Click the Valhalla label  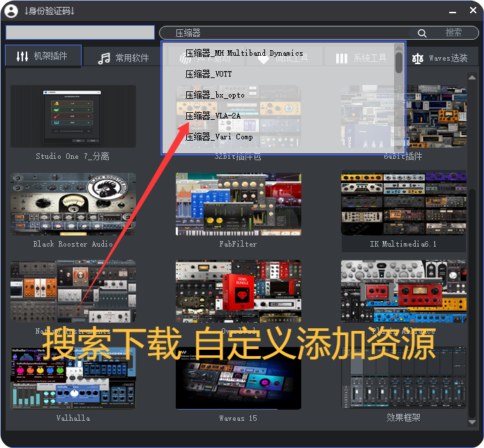(73, 418)
